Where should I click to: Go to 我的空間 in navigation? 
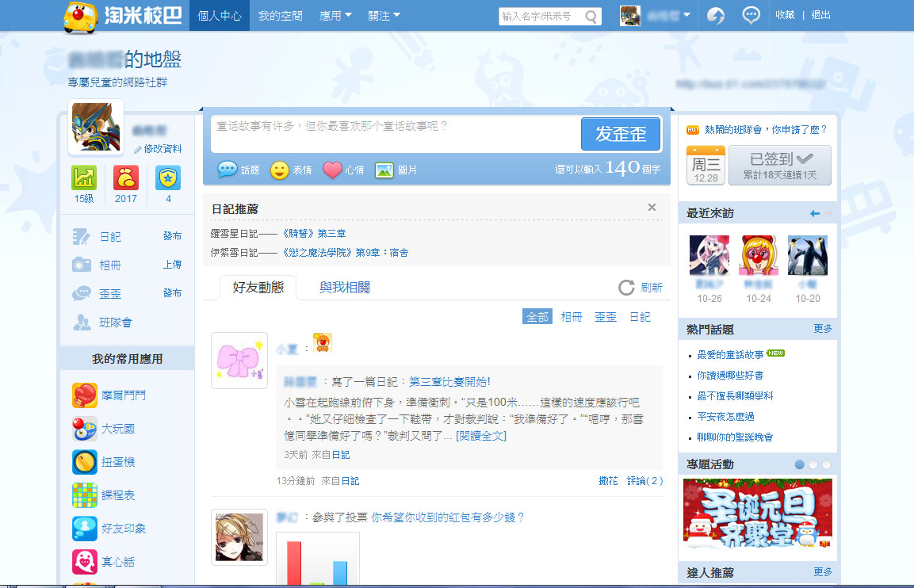[x=281, y=15]
